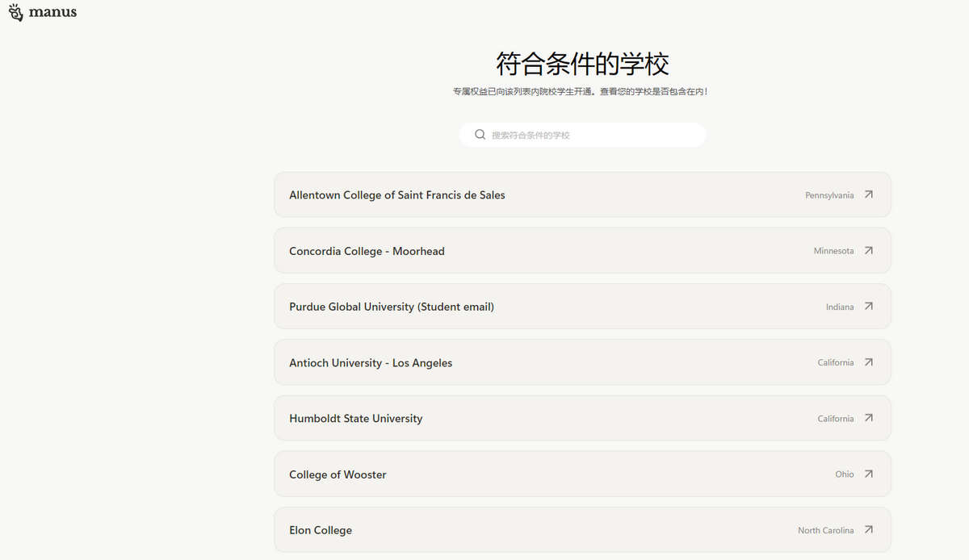969x560 pixels.
Task: Select Elon College entry
Action: coord(582,529)
